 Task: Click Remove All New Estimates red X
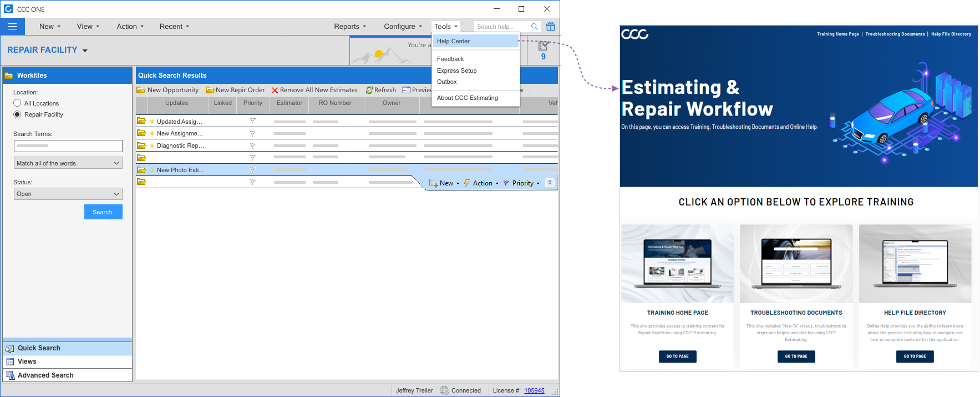tap(275, 90)
